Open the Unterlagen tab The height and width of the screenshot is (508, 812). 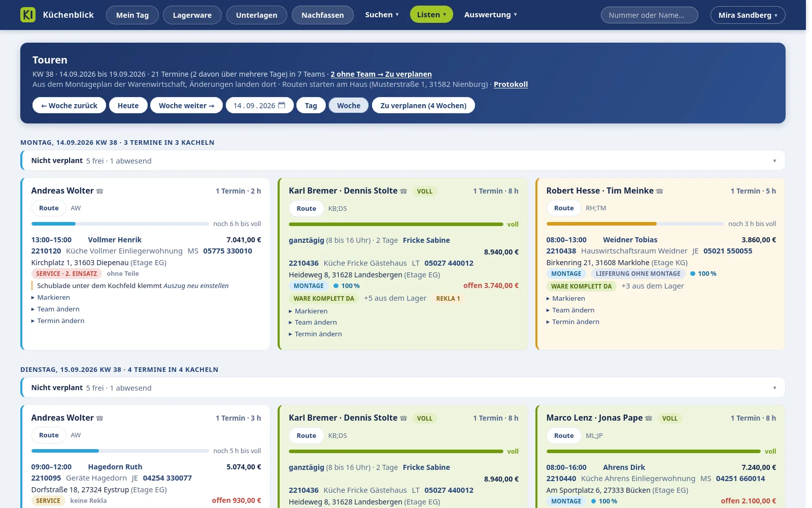click(257, 15)
